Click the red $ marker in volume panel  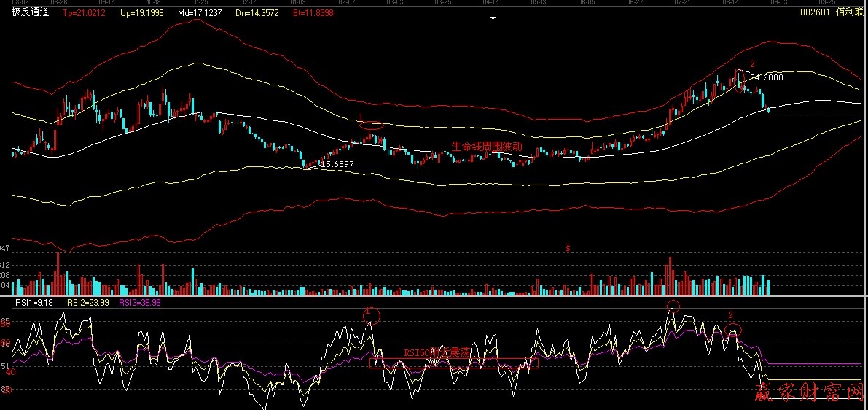click(x=568, y=249)
